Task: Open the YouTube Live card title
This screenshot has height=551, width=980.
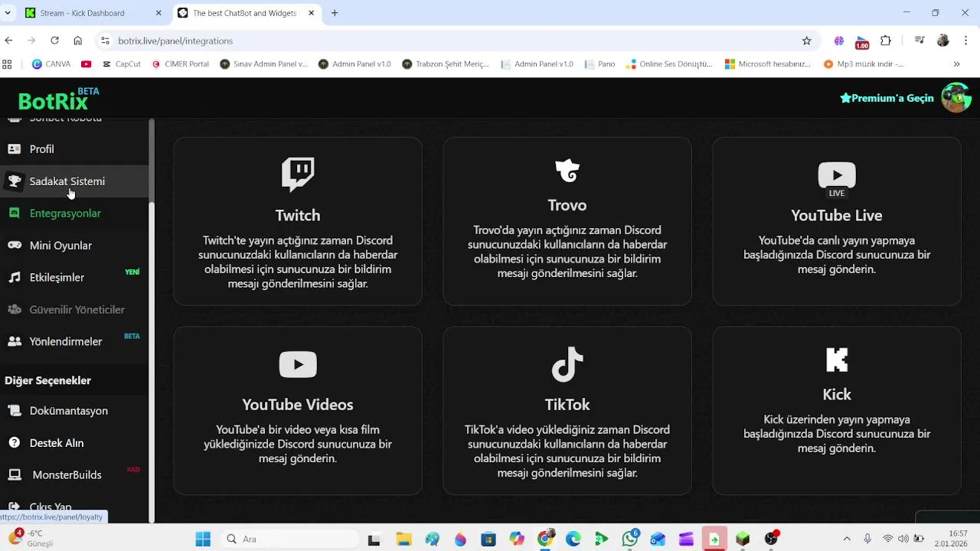Action: tap(837, 215)
